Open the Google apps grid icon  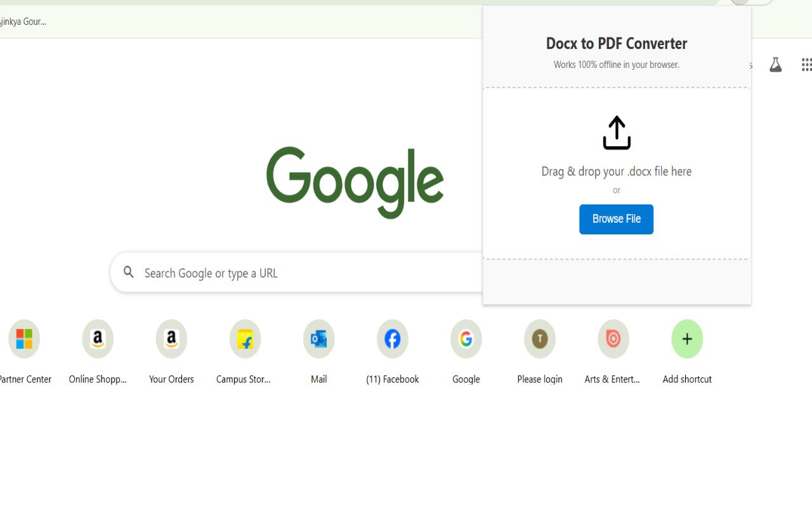(806, 64)
